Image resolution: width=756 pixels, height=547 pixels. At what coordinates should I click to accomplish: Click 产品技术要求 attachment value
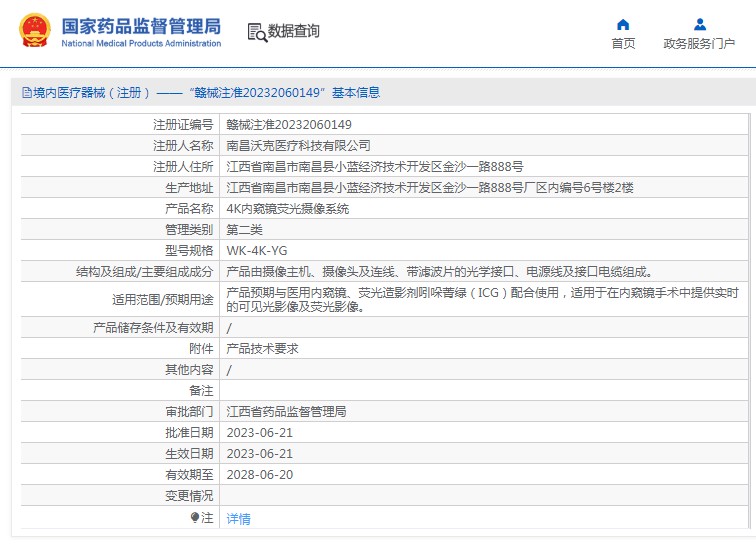point(262,348)
